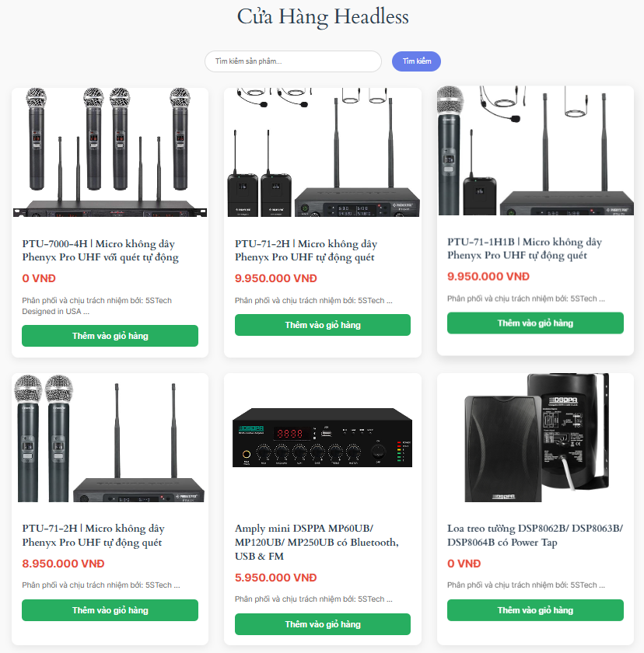Open the DSPPA amplifier product image
The image size is (644, 653).
click(323, 438)
